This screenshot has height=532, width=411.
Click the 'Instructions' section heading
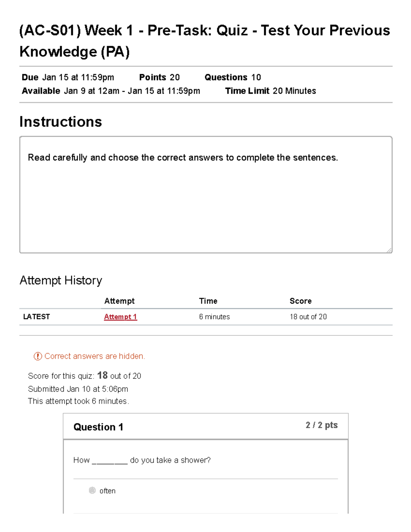[x=61, y=122]
